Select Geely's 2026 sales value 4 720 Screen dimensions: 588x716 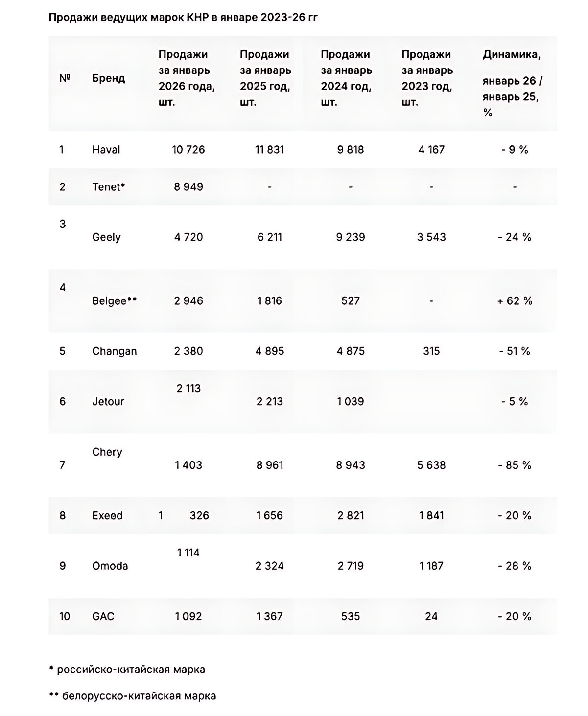[x=188, y=237]
